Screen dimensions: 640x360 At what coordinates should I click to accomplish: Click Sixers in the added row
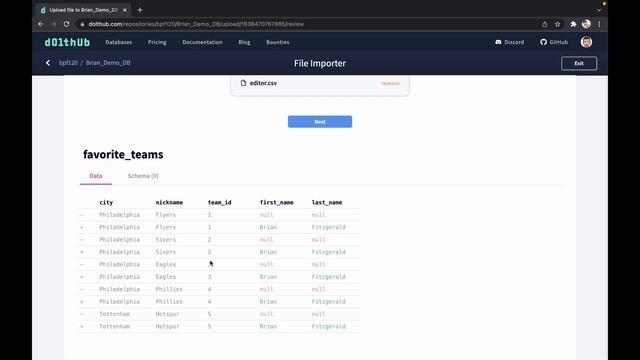[166, 252]
